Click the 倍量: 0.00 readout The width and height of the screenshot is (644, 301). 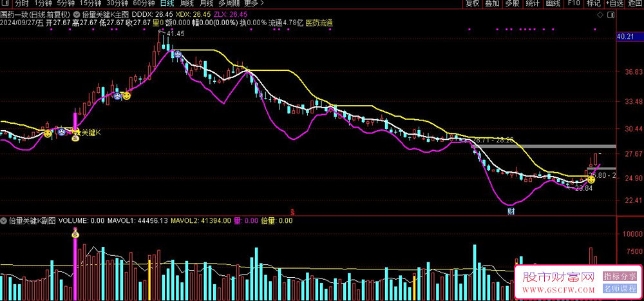[276, 220]
